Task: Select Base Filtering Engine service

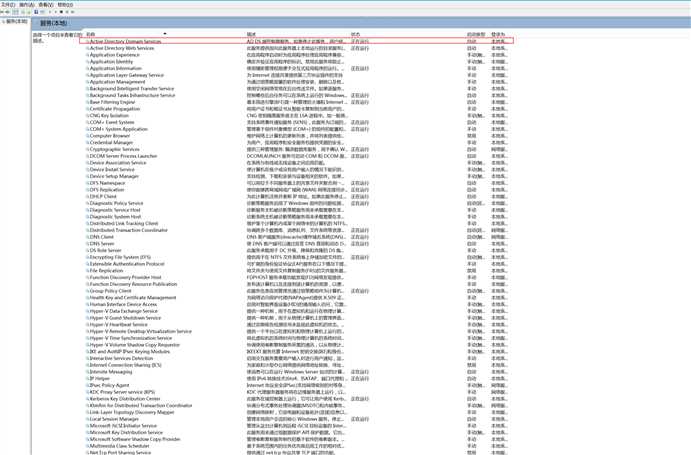Action: coord(112,102)
